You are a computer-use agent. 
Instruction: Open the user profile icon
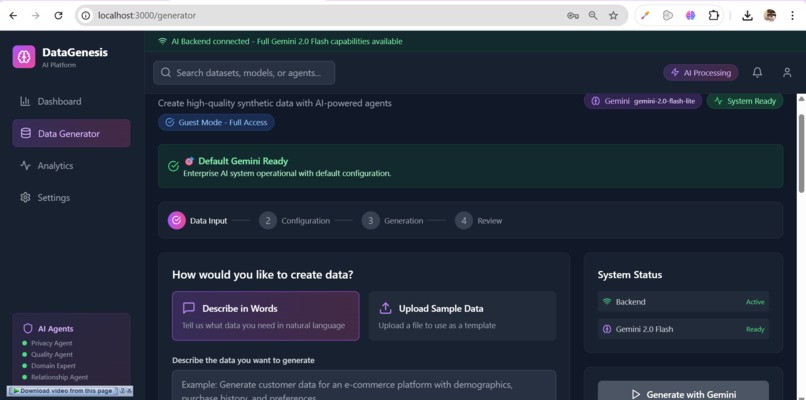tap(787, 72)
